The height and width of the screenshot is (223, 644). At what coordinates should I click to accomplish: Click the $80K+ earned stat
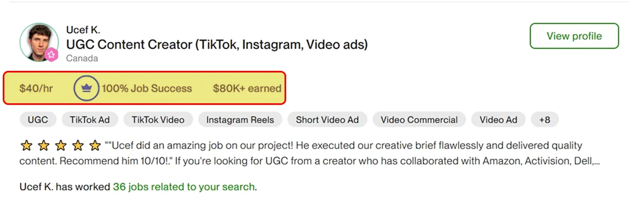point(247,88)
